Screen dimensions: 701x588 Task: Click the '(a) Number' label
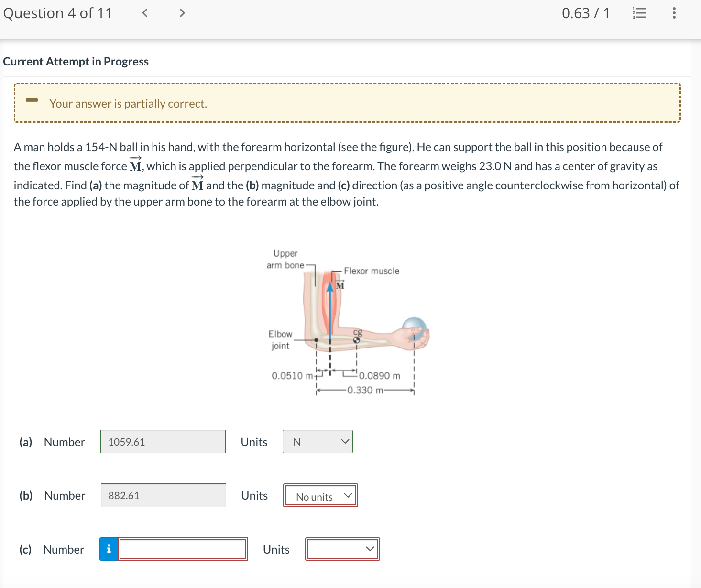click(x=52, y=442)
